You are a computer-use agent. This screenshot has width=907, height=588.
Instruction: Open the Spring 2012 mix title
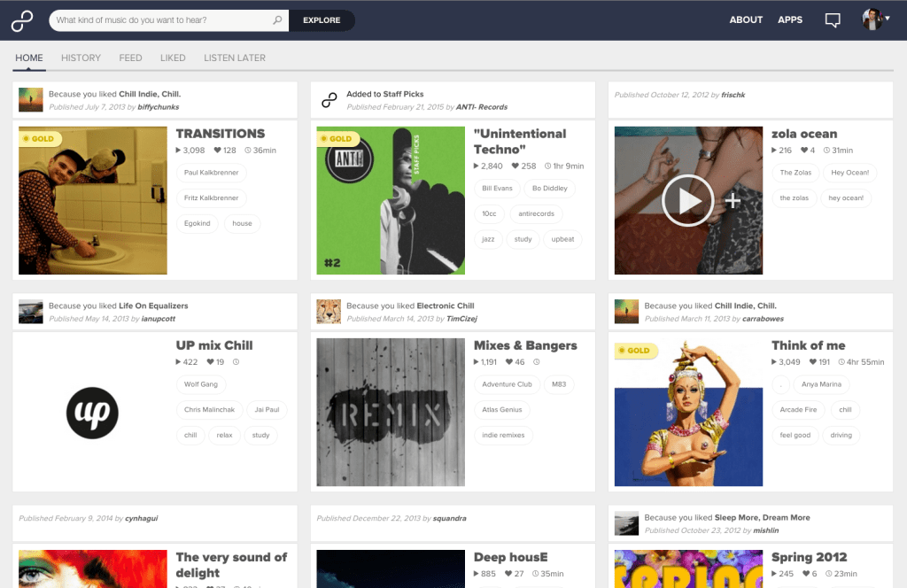[x=809, y=557]
